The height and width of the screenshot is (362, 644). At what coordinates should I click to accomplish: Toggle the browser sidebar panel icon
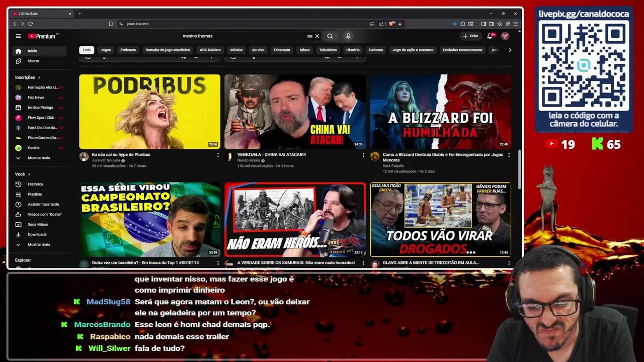click(x=484, y=24)
